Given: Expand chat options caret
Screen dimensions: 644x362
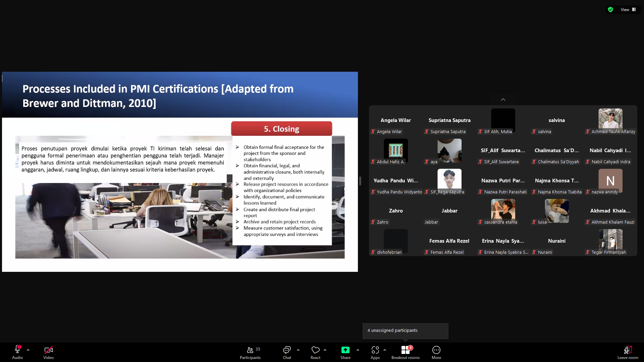Looking at the screenshot, I should [x=298, y=350].
